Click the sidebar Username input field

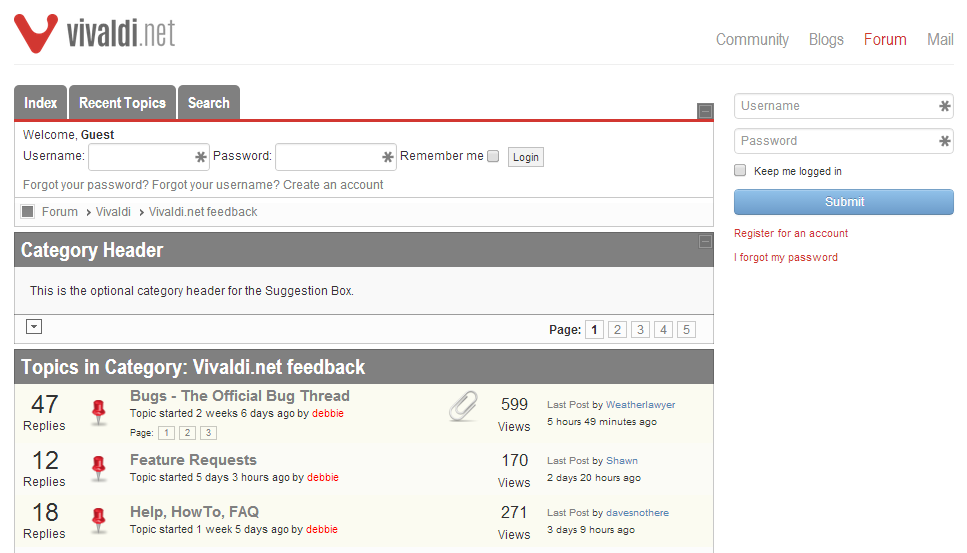(x=838, y=106)
